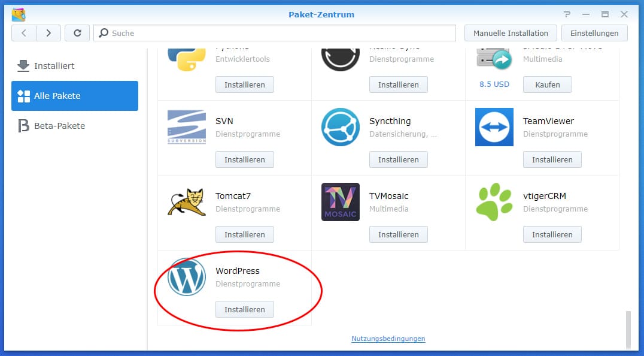
Task: Open the Installiert section
Action: (x=54, y=66)
